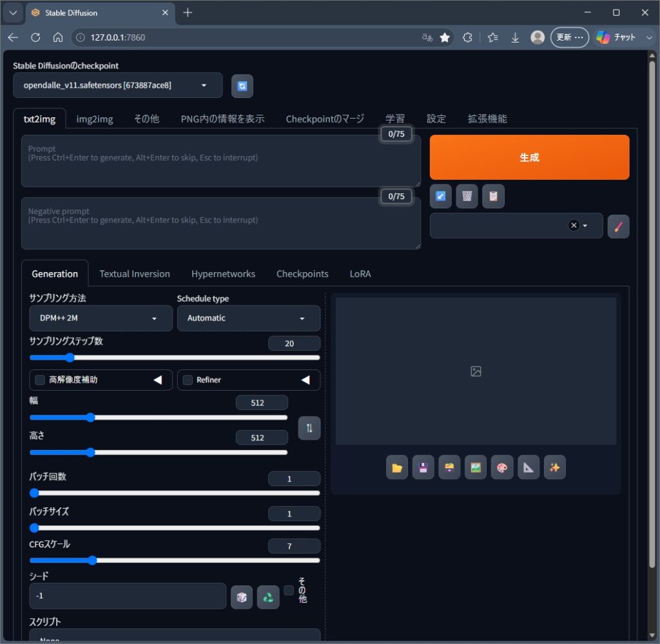The image size is (660, 644).
Task: Randomize seed with the dice icon
Action: pyautogui.click(x=242, y=597)
